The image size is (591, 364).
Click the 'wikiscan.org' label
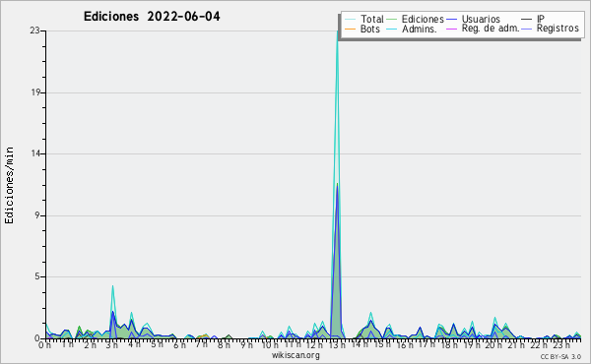click(x=295, y=355)
